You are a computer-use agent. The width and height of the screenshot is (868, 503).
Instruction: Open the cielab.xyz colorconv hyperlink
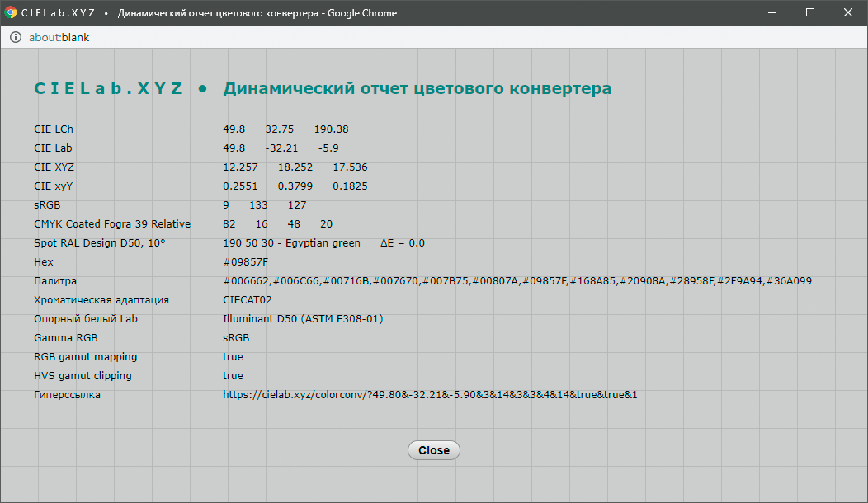click(430, 395)
